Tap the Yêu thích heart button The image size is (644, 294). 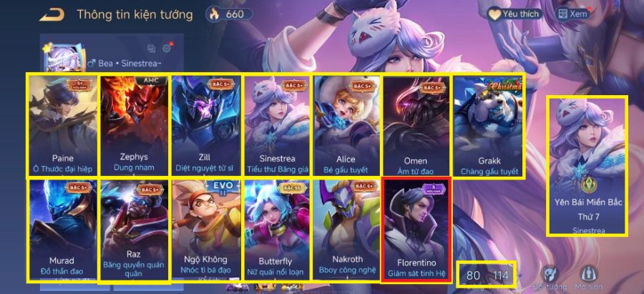coord(514,14)
